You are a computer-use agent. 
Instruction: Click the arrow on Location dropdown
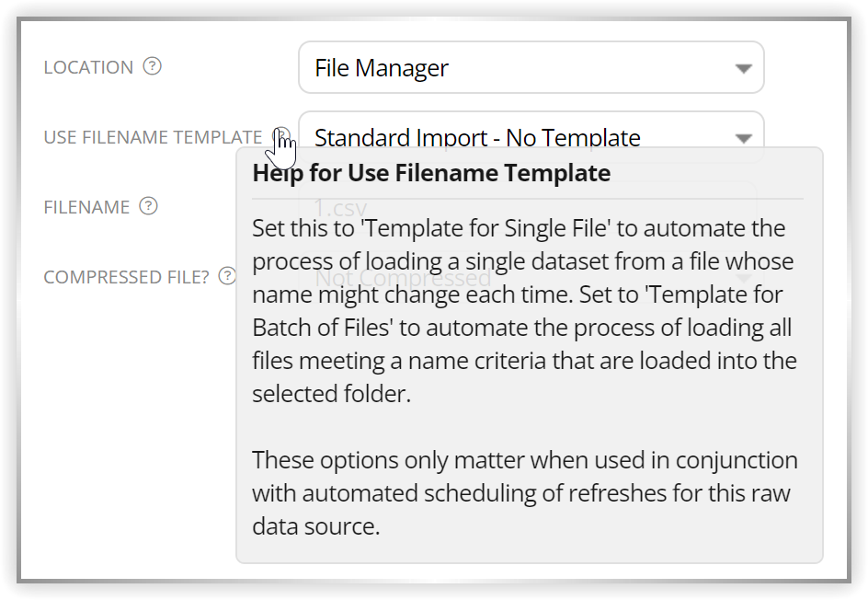click(744, 69)
